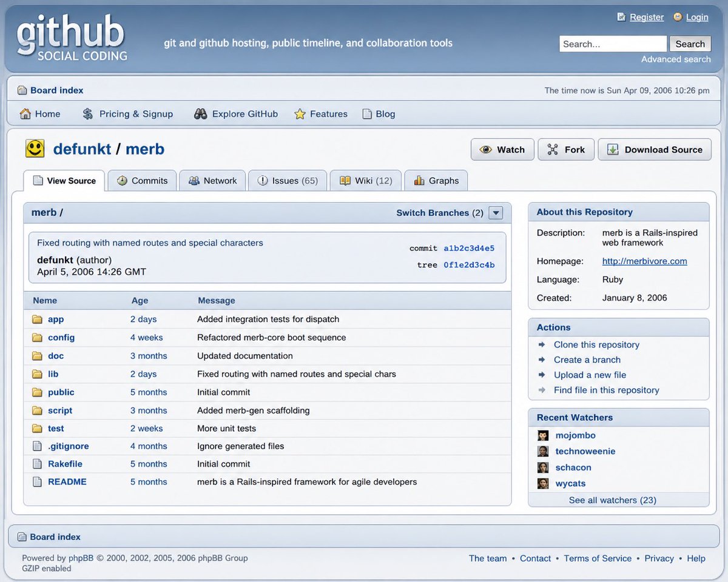Click the doc folder icon
The width and height of the screenshot is (728, 582).
point(37,356)
